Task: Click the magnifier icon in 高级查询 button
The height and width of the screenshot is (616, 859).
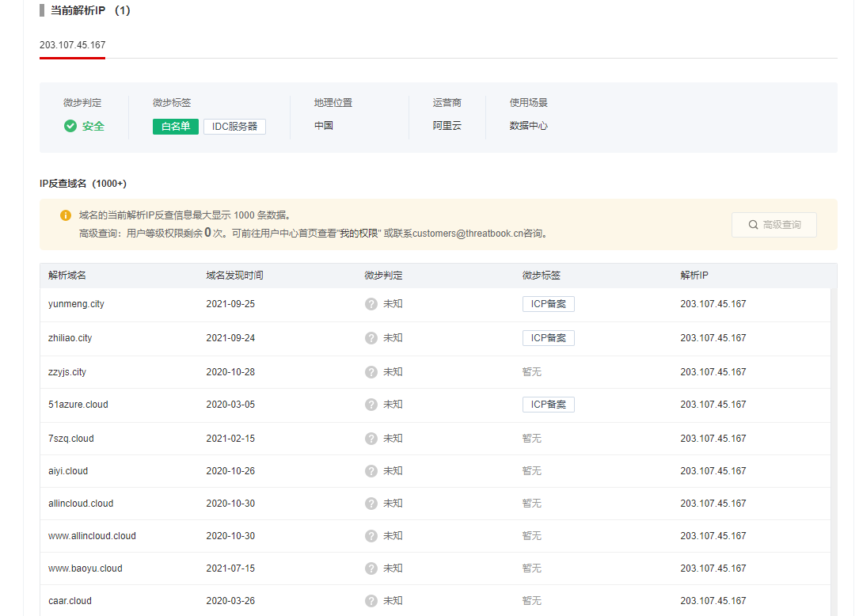Action: click(754, 225)
